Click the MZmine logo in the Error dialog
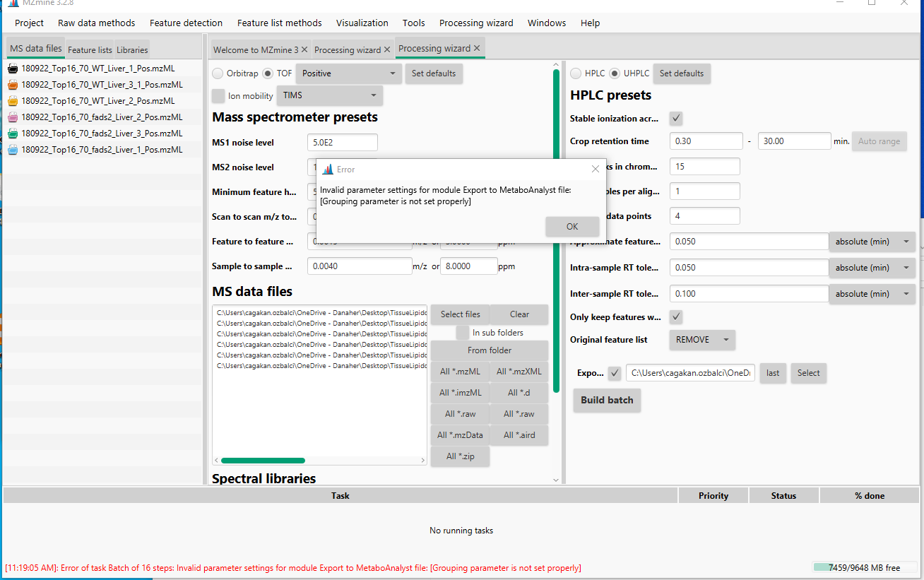 [x=327, y=169]
